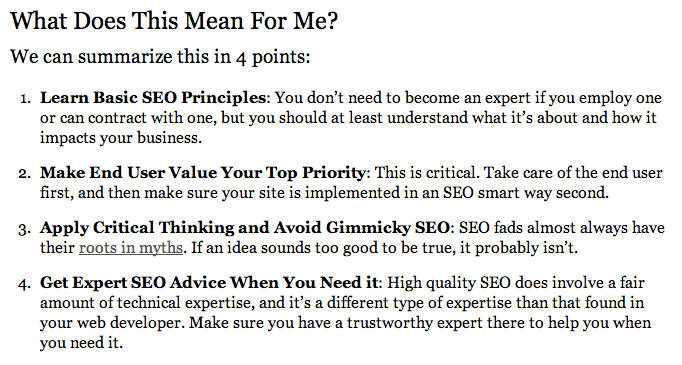This screenshot has width=682, height=365.
Task: Click the 'What Does This Mean For Me?' heading
Action: point(174,20)
